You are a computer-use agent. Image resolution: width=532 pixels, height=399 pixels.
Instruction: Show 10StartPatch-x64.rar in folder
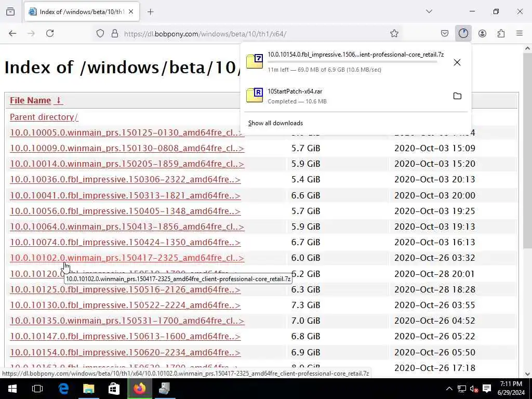[457, 96]
